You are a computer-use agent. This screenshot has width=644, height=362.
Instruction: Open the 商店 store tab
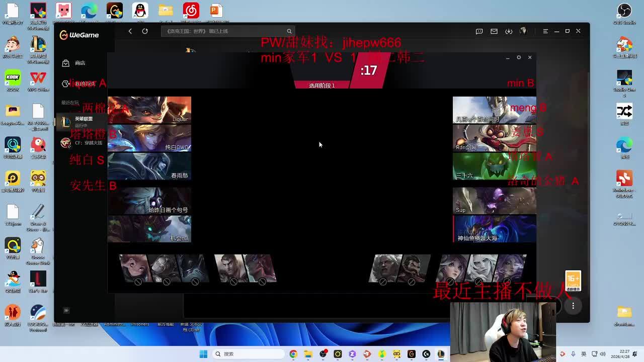click(79, 63)
